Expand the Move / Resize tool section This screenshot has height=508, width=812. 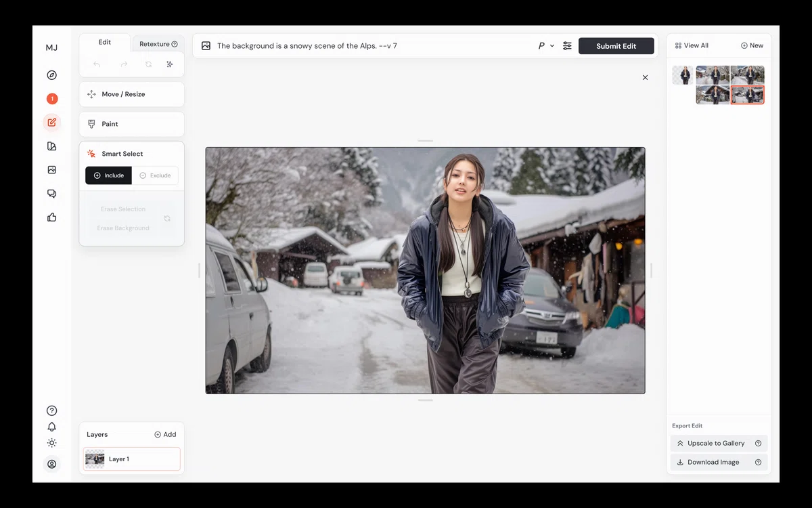click(132, 94)
